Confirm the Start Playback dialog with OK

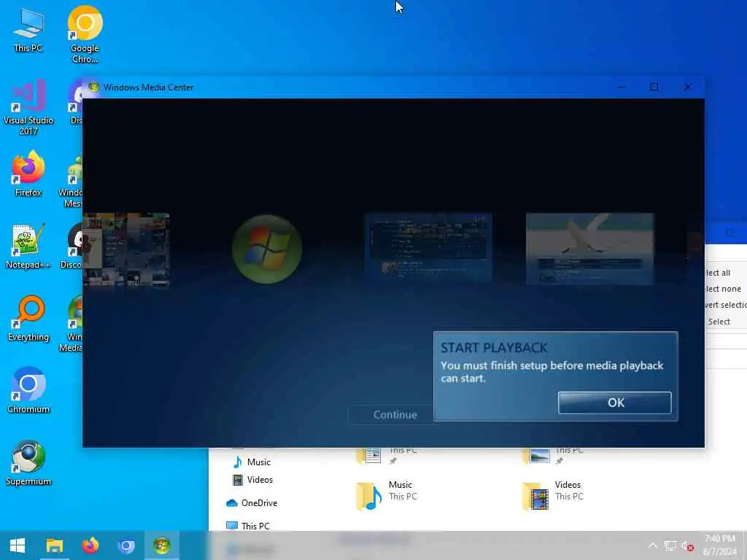coord(614,402)
